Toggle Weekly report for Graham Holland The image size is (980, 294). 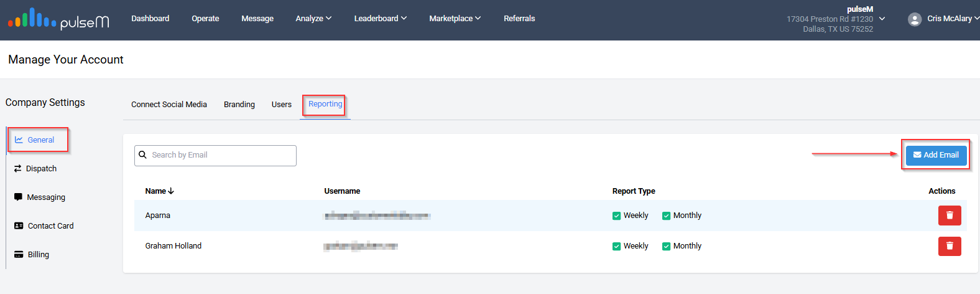[616, 247]
